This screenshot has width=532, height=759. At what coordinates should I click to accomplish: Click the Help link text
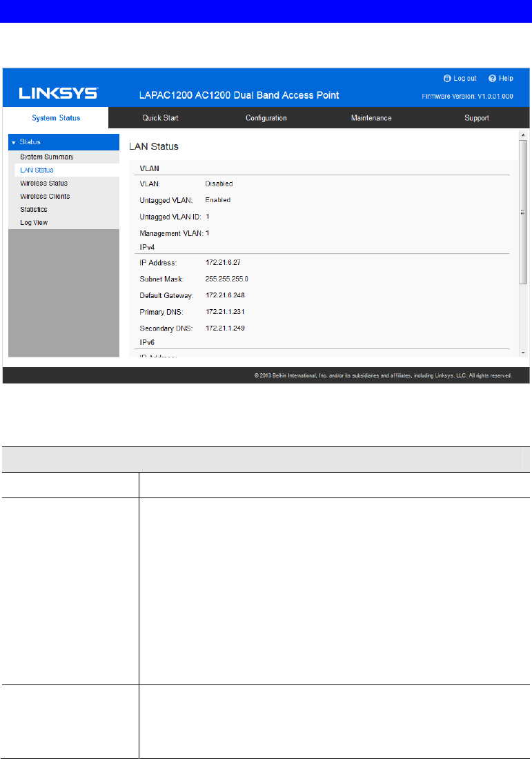506,79
